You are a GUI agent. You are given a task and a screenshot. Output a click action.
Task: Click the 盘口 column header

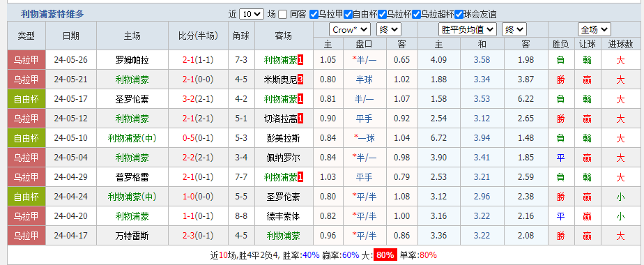click(x=365, y=44)
